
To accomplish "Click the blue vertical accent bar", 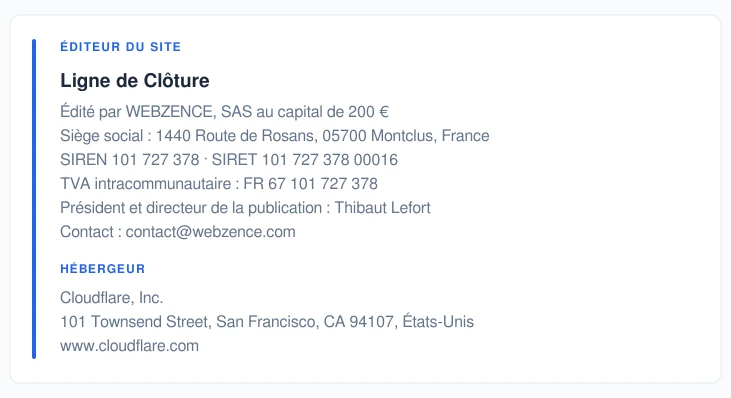I will pyautogui.click(x=34, y=199).
